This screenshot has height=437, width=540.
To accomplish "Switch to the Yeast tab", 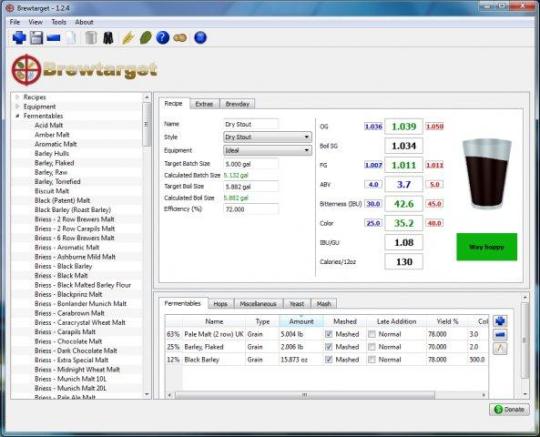I will pos(297,304).
